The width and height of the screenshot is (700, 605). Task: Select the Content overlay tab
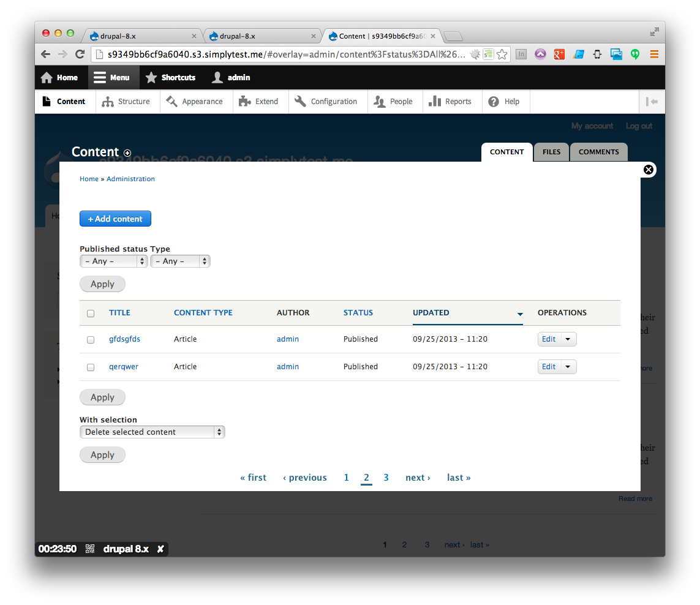(506, 152)
